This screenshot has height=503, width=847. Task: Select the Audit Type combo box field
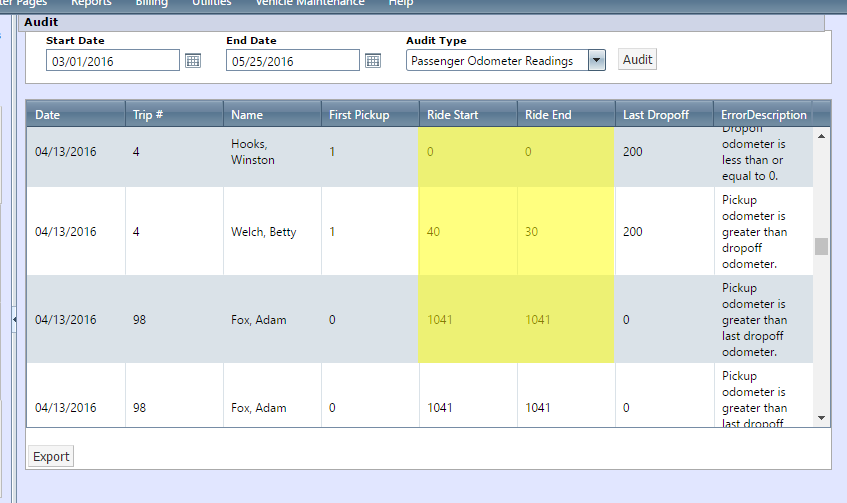click(506, 60)
